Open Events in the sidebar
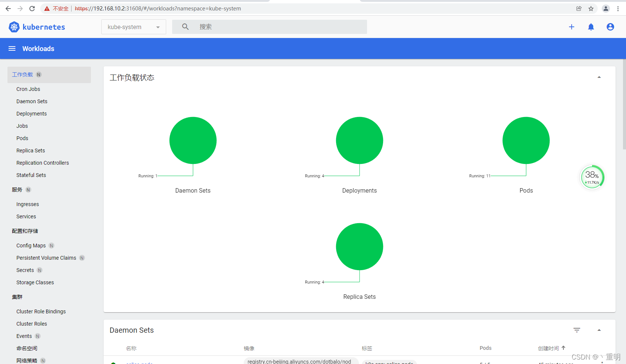This screenshot has height=364, width=626. [24, 336]
